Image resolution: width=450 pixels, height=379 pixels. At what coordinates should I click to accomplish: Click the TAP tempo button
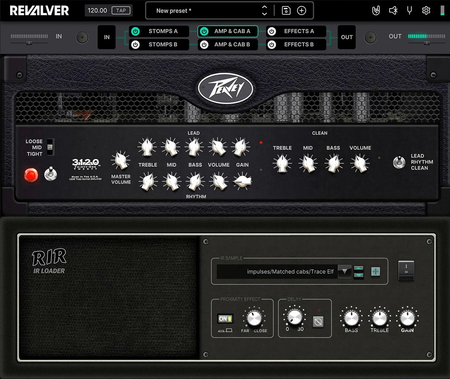click(121, 11)
